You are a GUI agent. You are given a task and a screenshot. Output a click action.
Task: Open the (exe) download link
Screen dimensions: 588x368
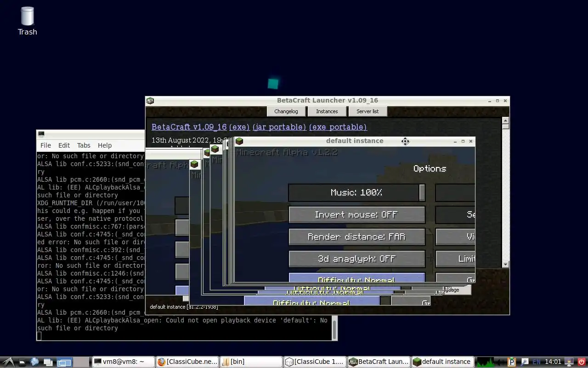tap(239, 127)
